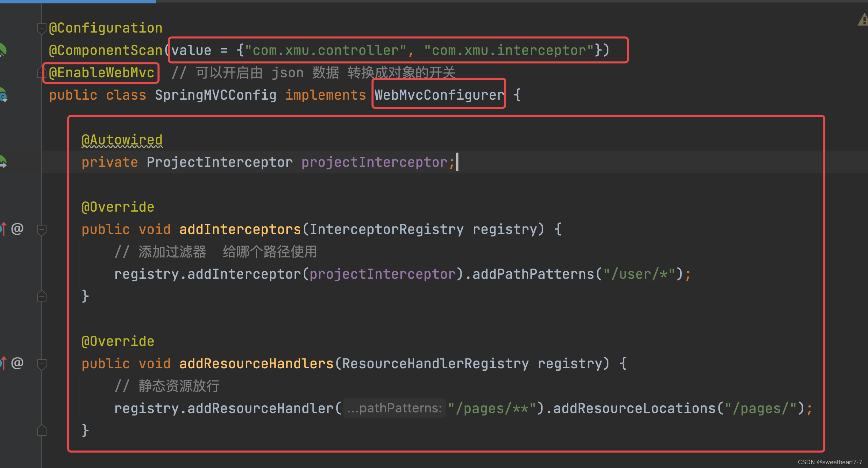Collapse the addInterceptors method body
This screenshot has height=468, width=868.
coord(41,230)
